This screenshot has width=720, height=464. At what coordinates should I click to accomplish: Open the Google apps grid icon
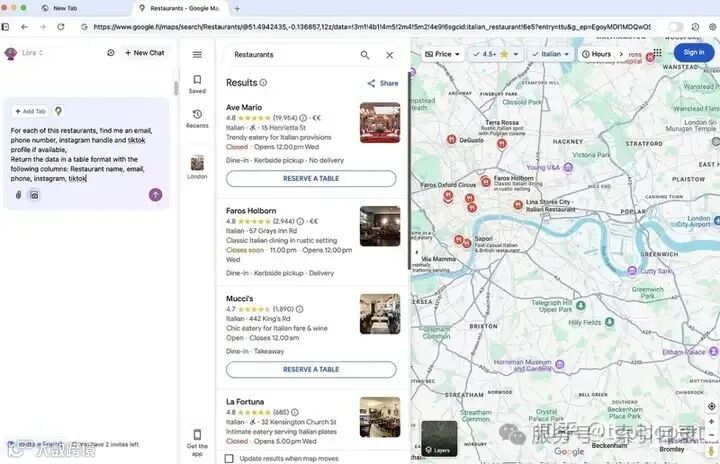pos(658,53)
